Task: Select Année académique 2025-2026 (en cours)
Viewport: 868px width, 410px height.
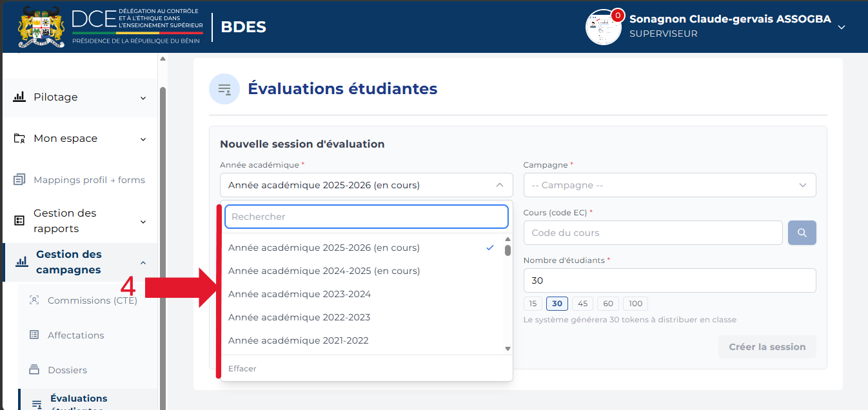Action: click(x=361, y=248)
